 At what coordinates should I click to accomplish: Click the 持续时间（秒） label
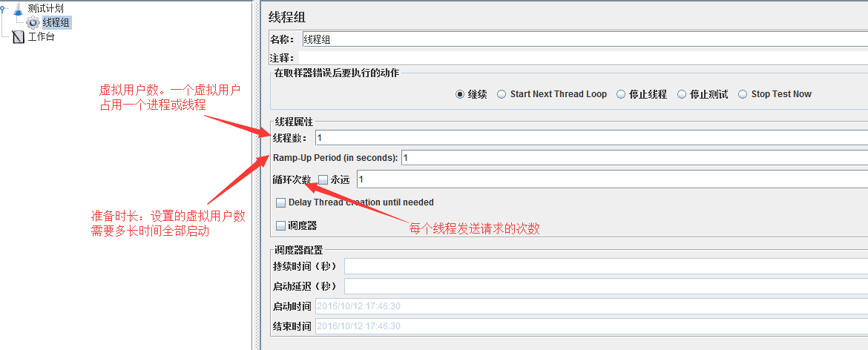click(305, 266)
